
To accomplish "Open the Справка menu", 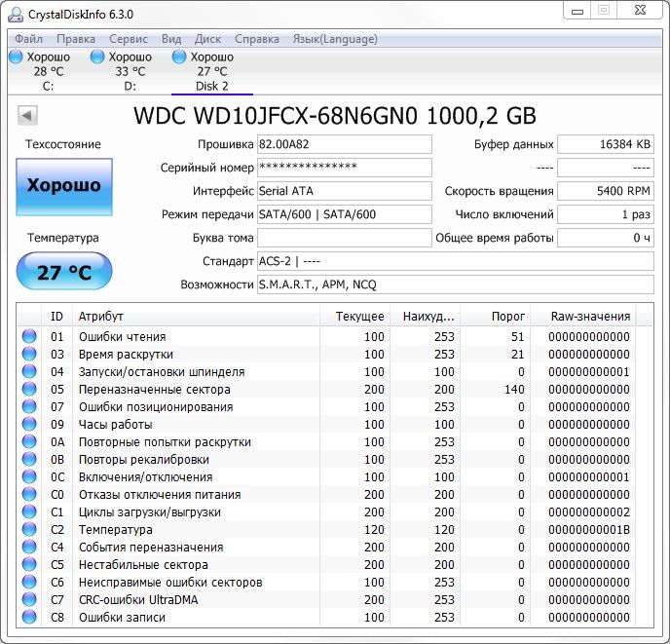I will coord(257,39).
